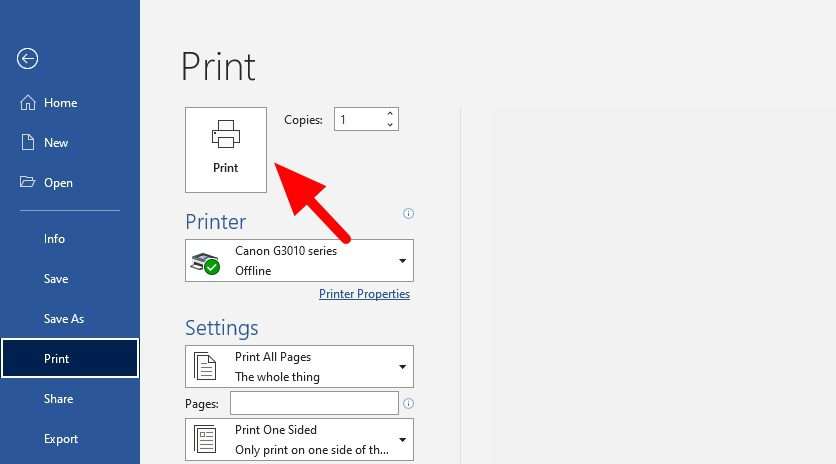Click the Home icon in sidebar

tap(28, 103)
